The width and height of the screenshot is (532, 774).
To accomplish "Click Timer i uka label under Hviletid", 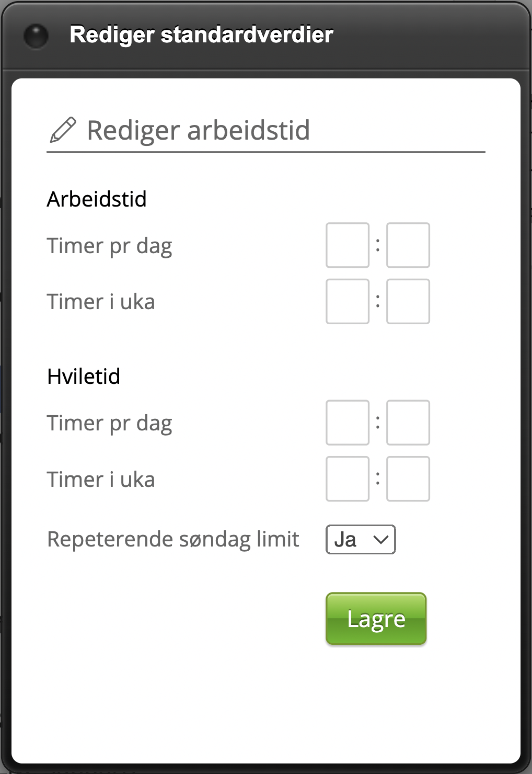I will click(101, 480).
